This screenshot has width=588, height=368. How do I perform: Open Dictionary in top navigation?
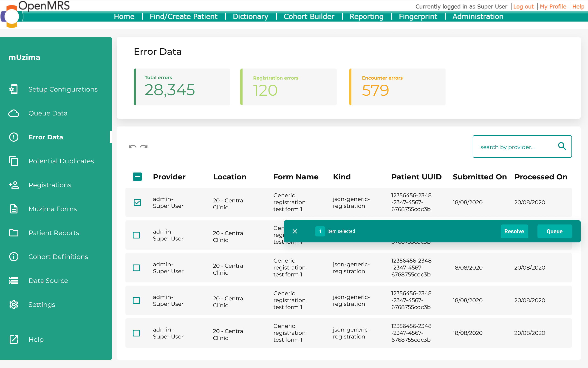(x=250, y=16)
